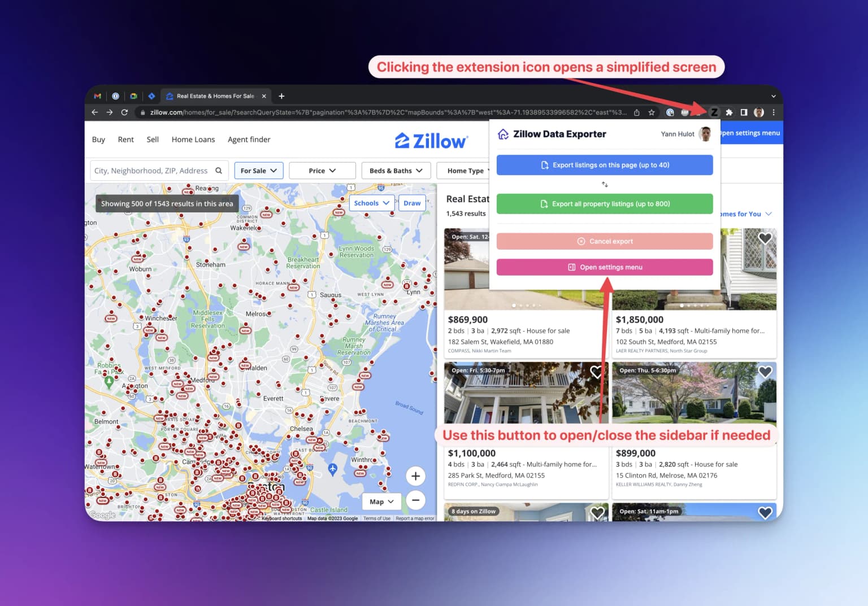Click the Cancel export button
Viewport: 868px width, 606px height.
click(605, 241)
